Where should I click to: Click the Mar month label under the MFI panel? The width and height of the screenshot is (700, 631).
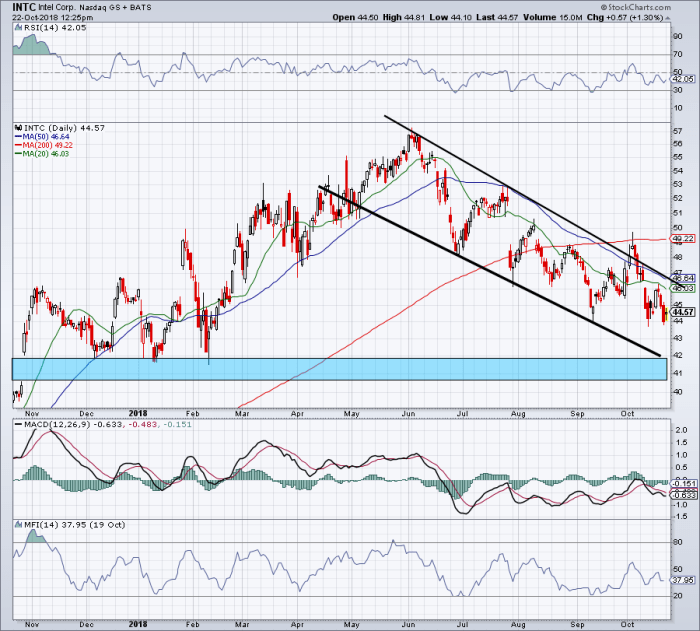[x=242, y=624]
